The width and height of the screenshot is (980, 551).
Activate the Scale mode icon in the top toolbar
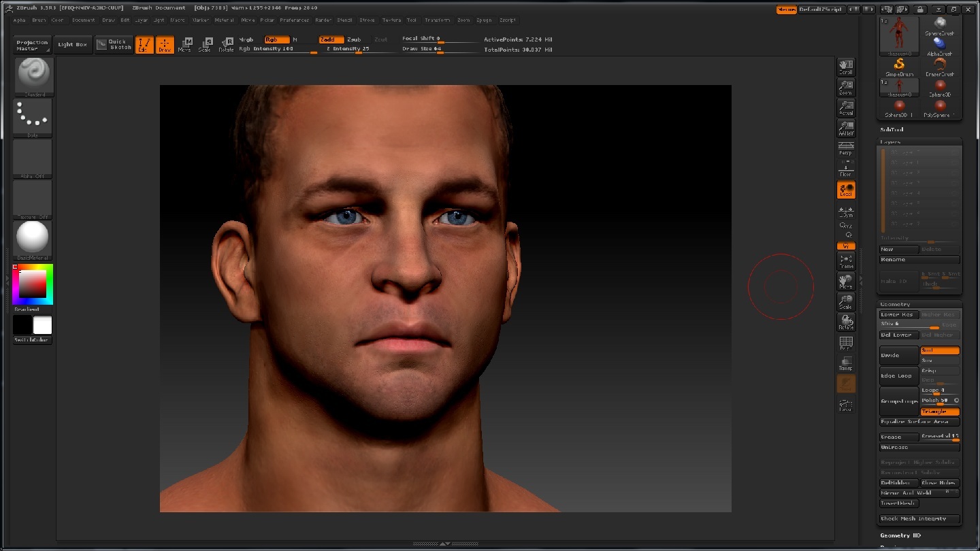pos(206,45)
